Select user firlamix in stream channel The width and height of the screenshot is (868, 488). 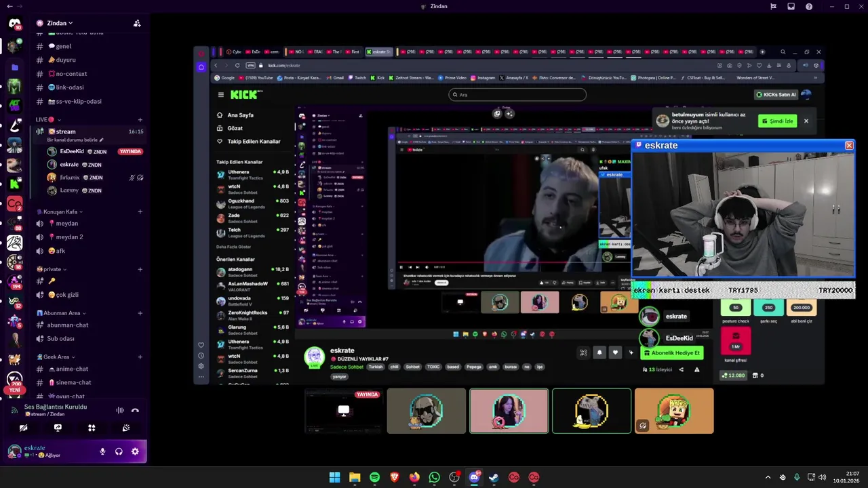[95, 178]
